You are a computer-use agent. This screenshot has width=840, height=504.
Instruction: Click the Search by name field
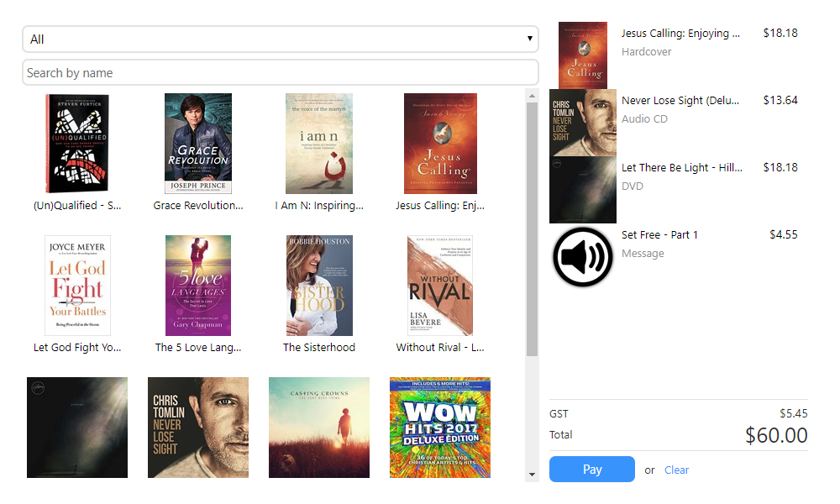point(281,72)
